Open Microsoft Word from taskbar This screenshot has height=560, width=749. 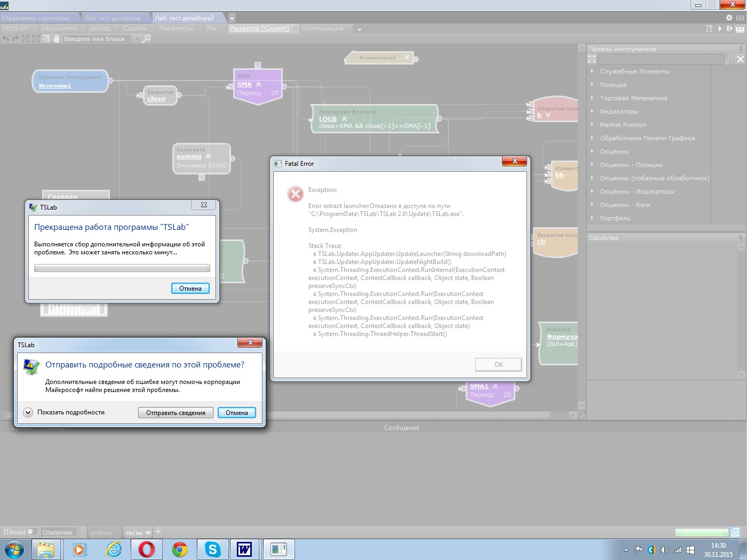click(244, 549)
